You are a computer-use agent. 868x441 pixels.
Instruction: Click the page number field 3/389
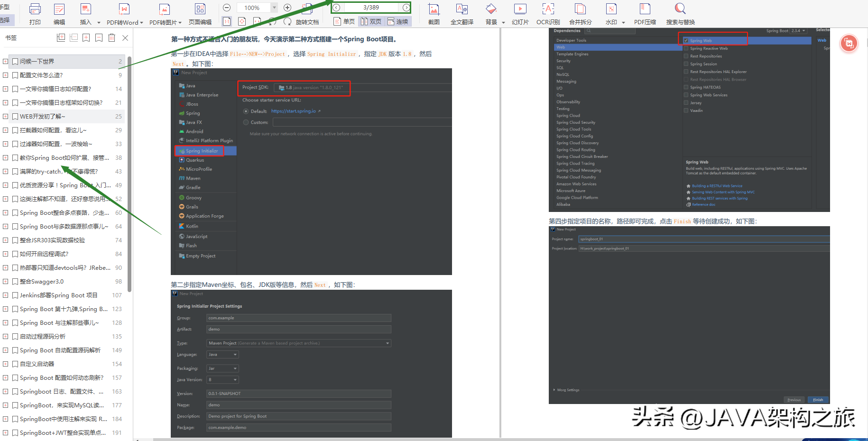(x=371, y=8)
